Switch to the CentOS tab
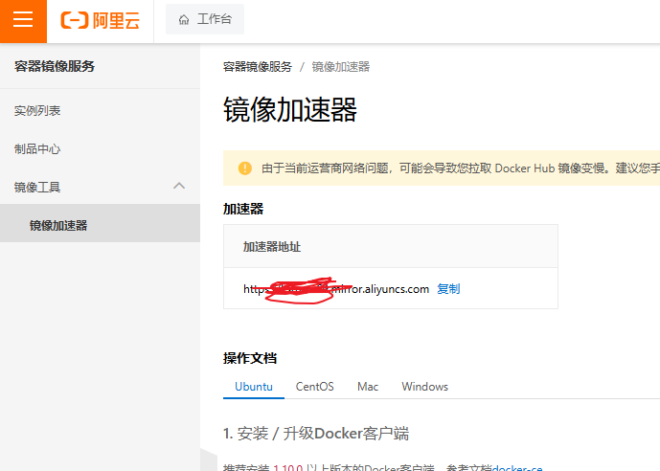Image resolution: width=660 pixels, height=471 pixels. click(314, 386)
